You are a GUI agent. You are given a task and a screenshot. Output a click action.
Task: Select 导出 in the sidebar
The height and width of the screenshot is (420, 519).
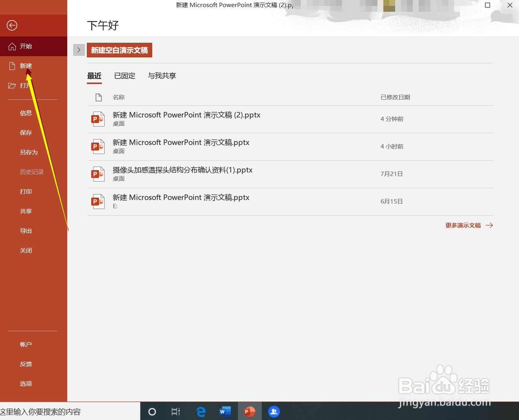point(26,231)
